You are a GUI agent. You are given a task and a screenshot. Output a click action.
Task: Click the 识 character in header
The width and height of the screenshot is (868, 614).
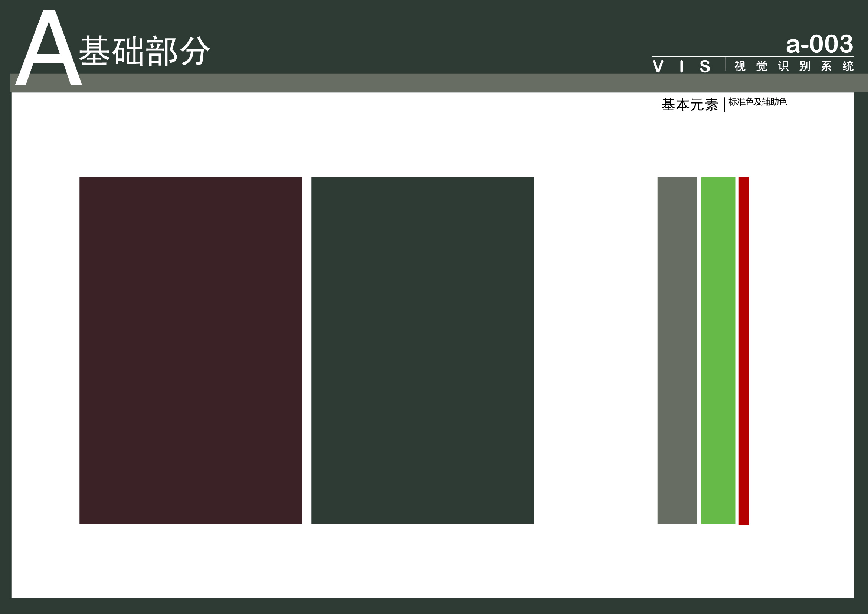[x=783, y=66]
